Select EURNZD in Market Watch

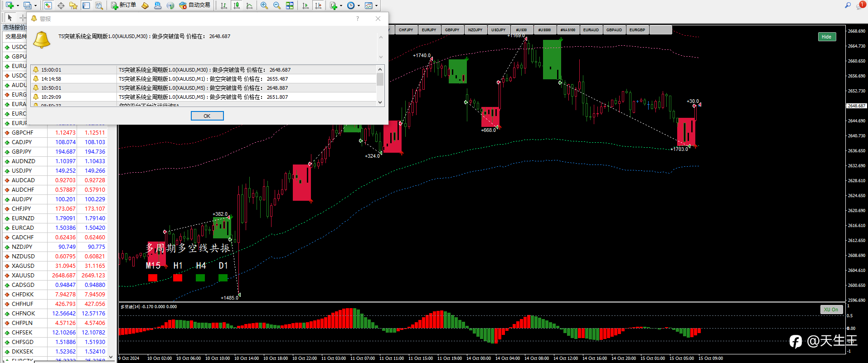55,218
